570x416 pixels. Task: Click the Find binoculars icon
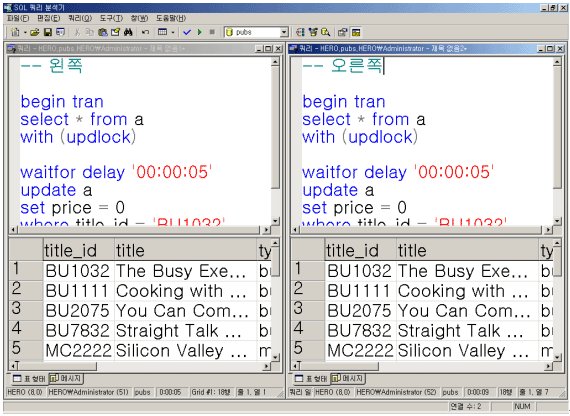pyautogui.click(x=128, y=32)
